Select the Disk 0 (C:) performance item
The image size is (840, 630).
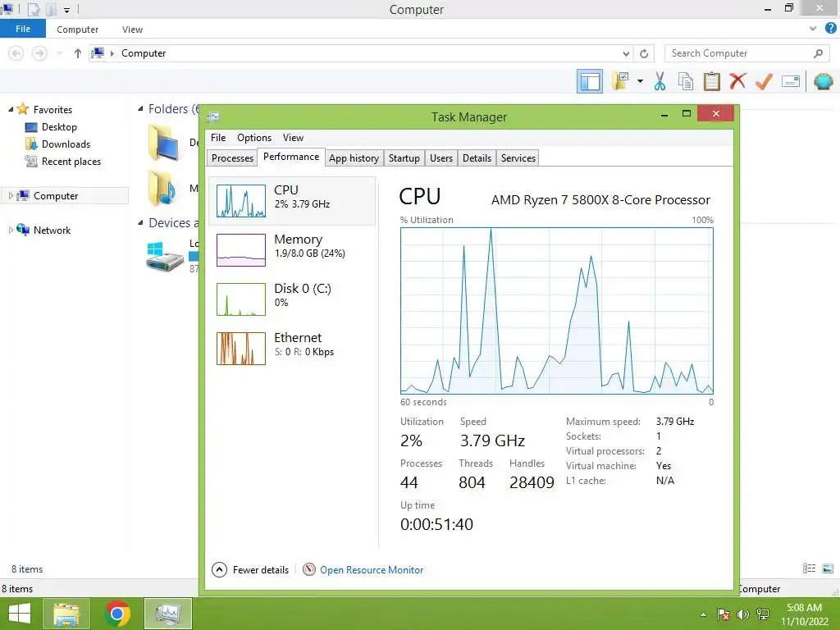[x=292, y=299]
